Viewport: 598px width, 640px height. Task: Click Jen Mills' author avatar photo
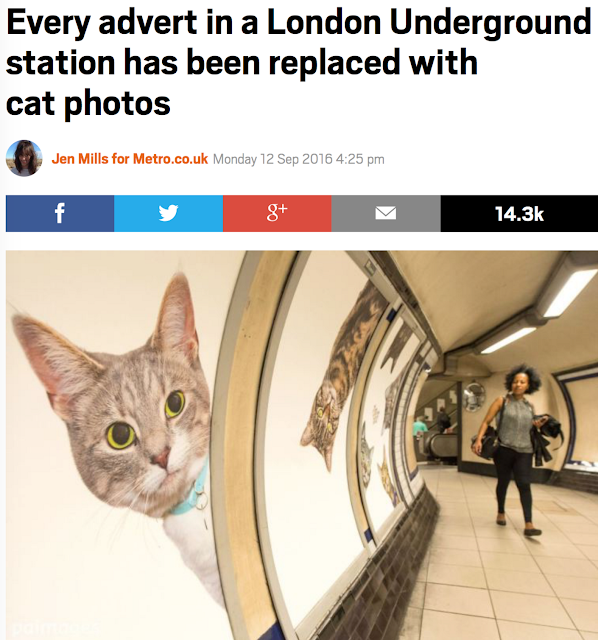(x=24, y=158)
